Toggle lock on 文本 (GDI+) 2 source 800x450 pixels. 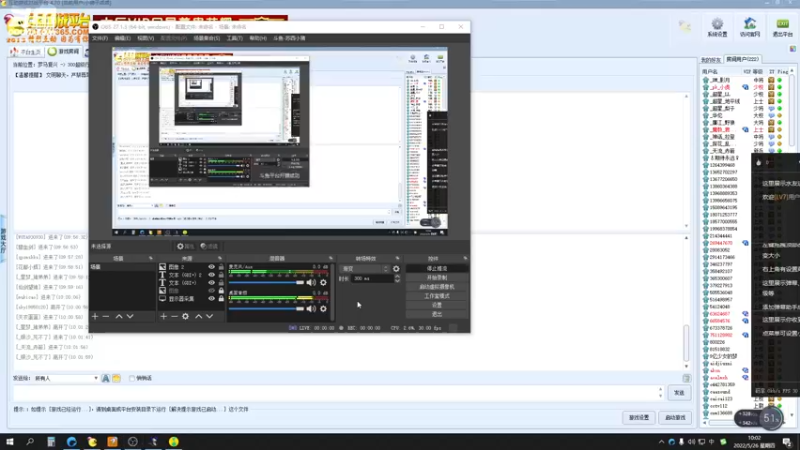pyautogui.click(x=221, y=274)
